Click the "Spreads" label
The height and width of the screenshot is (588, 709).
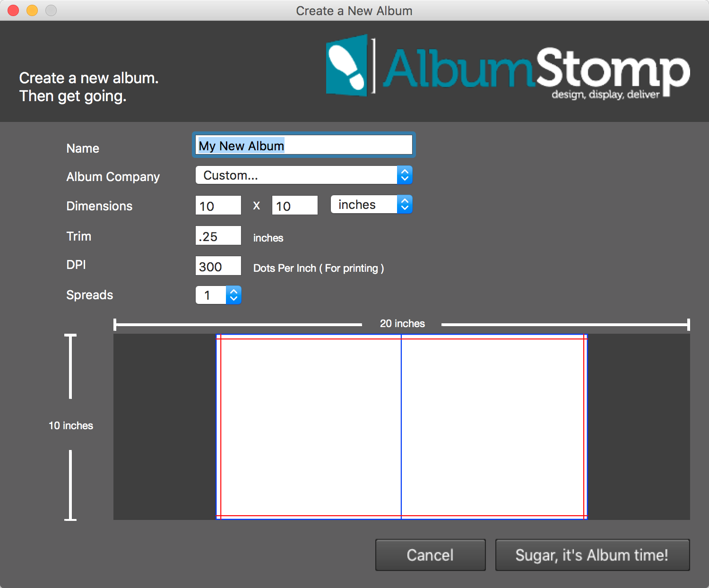tap(90, 295)
